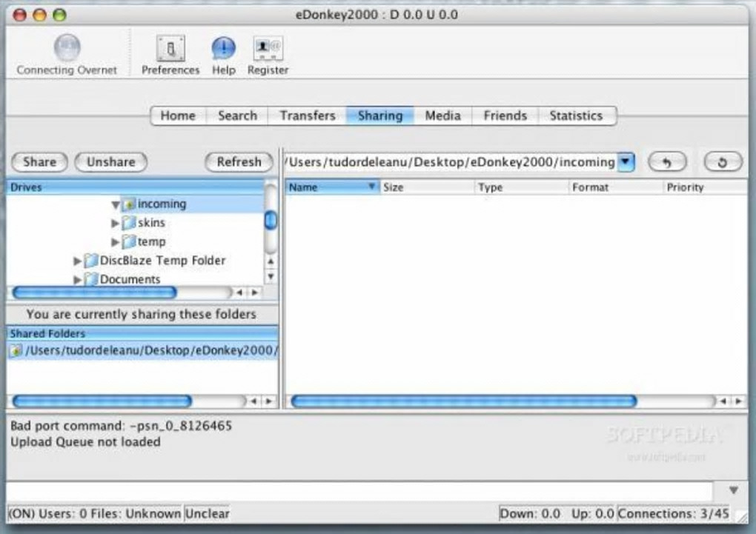Click the Refresh button
This screenshot has width=756, height=534.
point(239,162)
